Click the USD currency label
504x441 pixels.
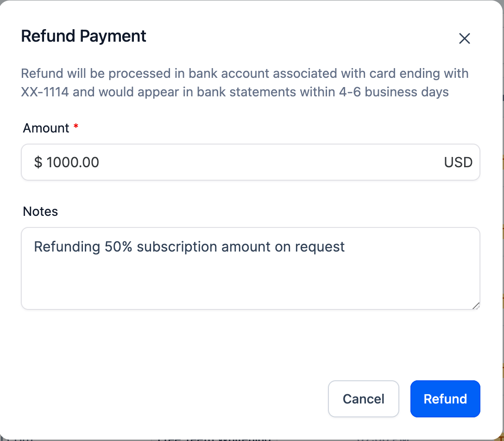458,162
